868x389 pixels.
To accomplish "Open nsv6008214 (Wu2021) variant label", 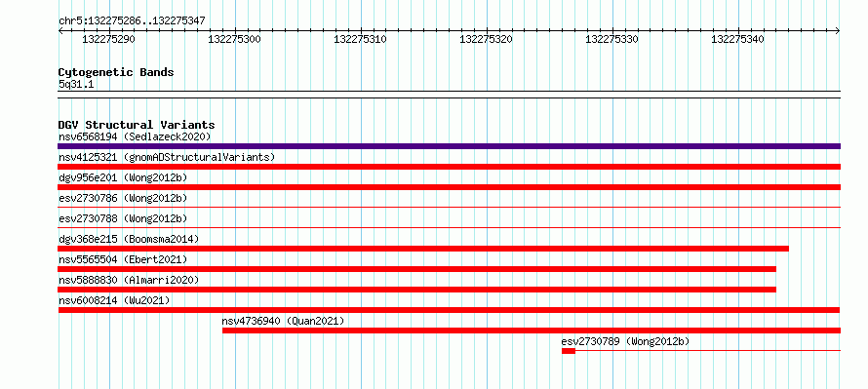I will click(114, 300).
